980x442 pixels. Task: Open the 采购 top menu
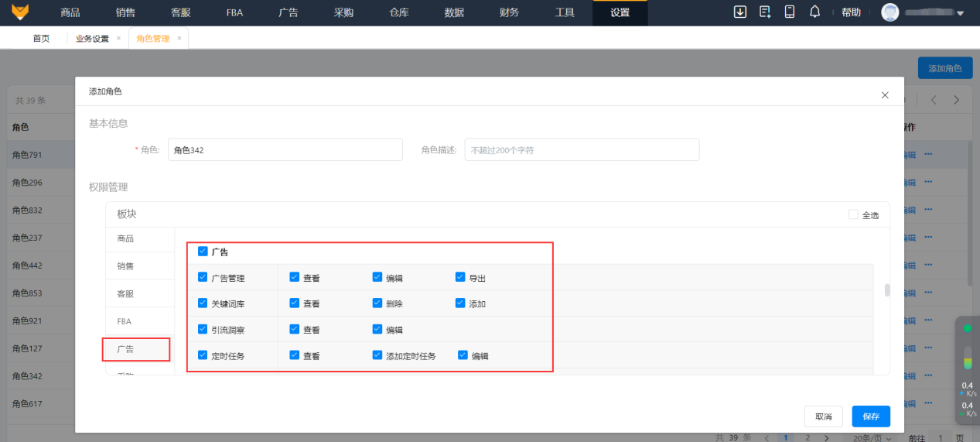click(344, 12)
